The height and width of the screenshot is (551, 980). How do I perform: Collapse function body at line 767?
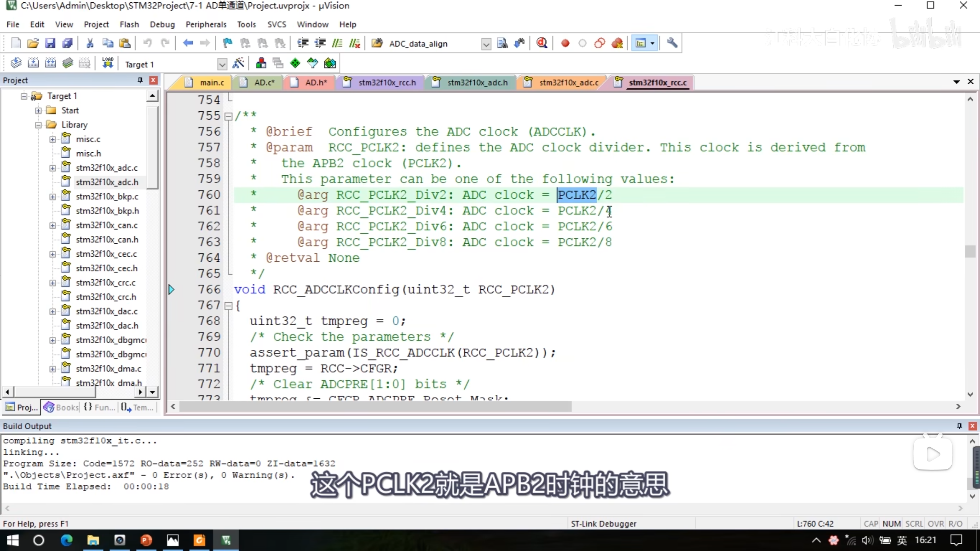coord(228,306)
